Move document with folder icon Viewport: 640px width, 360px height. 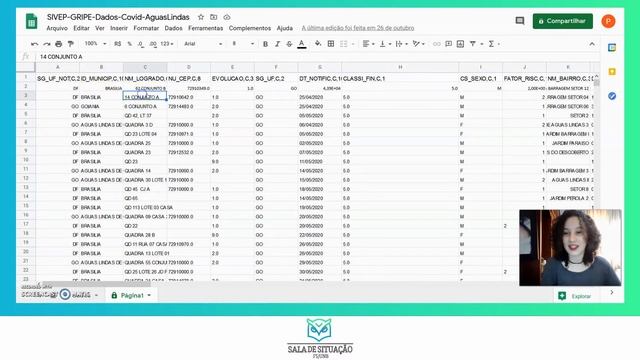[213, 17]
